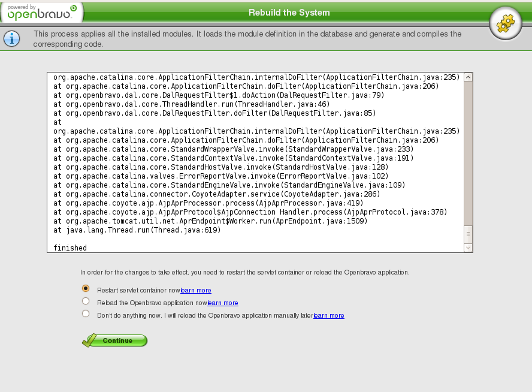The width and height of the screenshot is (532, 392).
Task: Click the 'Rebuild the System' title
Action: coord(289,13)
